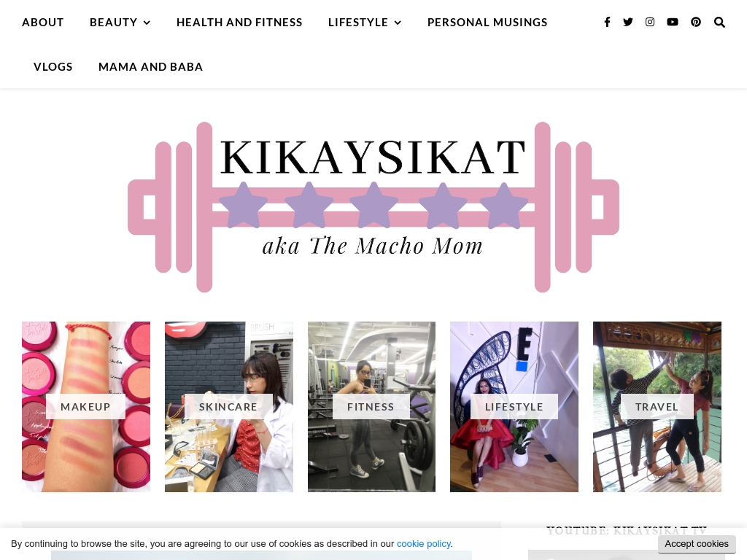Open the Fitness category thumbnail
The width and height of the screenshot is (747, 560).
tap(371, 407)
